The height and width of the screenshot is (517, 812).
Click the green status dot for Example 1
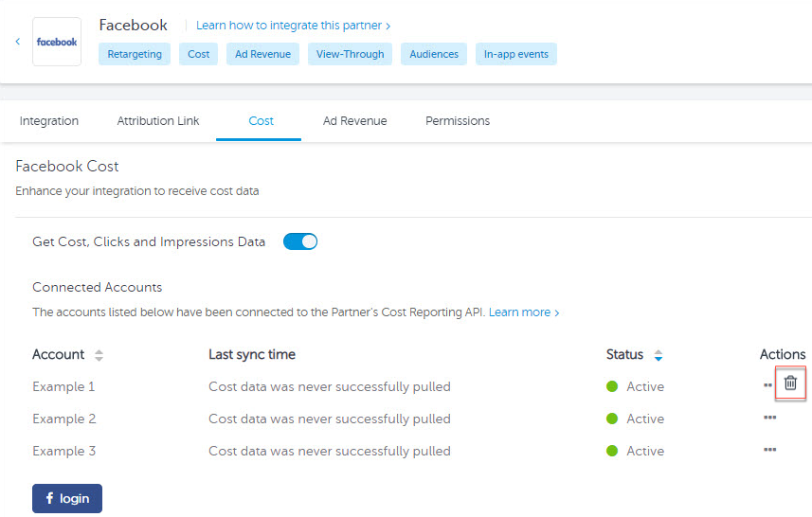tap(612, 386)
